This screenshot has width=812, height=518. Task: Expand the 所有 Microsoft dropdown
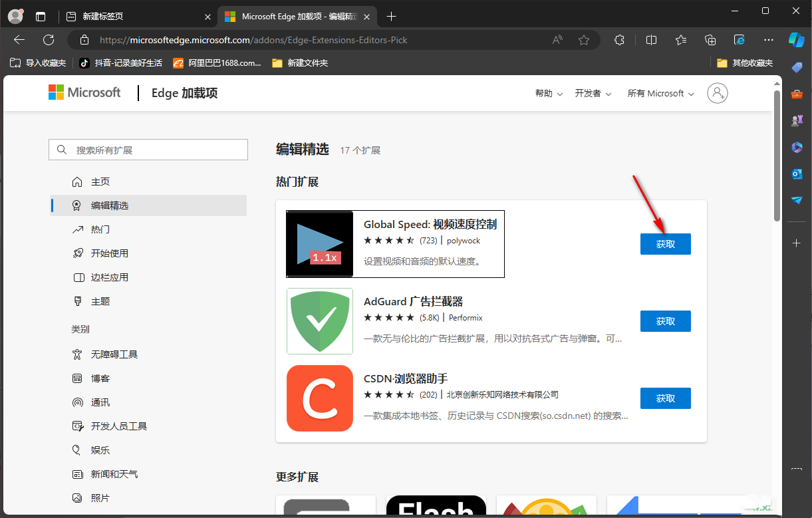(x=661, y=94)
